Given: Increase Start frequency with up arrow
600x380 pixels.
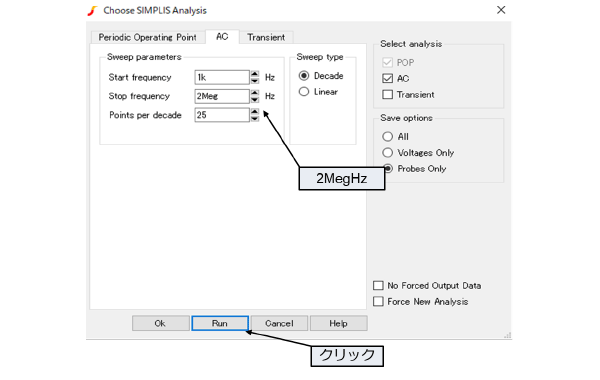Looking at the screenshot, I should pyautogui.click(x=255, y=74).
